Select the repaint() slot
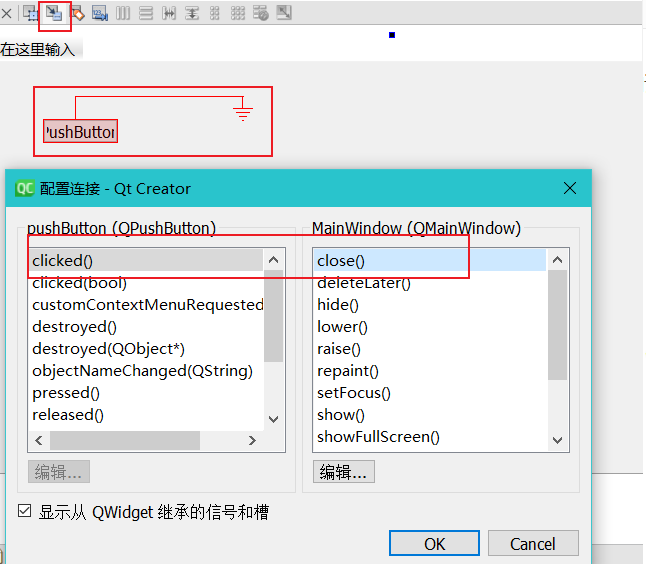Screen dimensions: 646x564 (430, 371)
